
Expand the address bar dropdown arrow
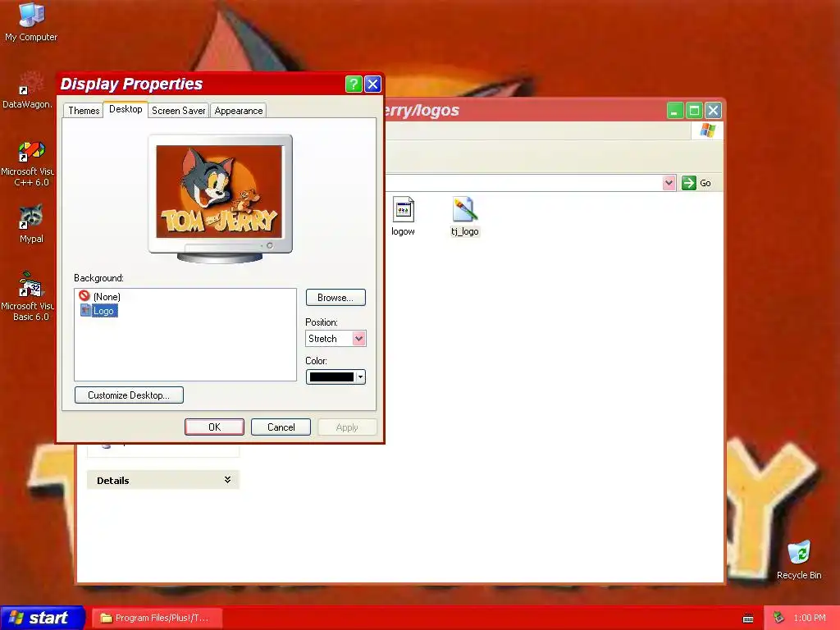pyautogui.click(x=669, y=183)
